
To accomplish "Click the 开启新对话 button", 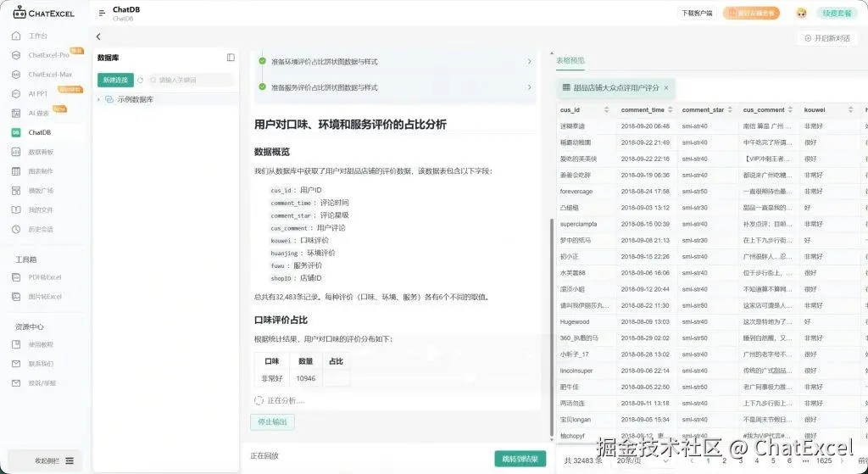I will coord(827,38).
